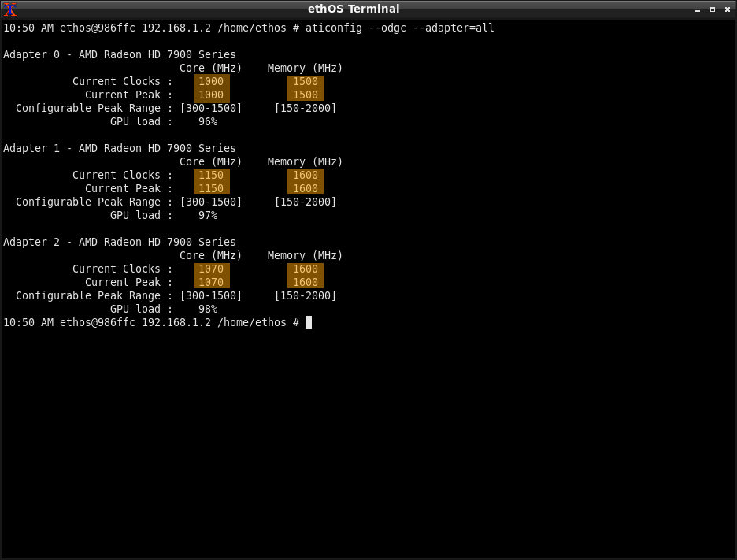
Task: Click Adapter 2 GPU load label
Action: tap(135, 309)
